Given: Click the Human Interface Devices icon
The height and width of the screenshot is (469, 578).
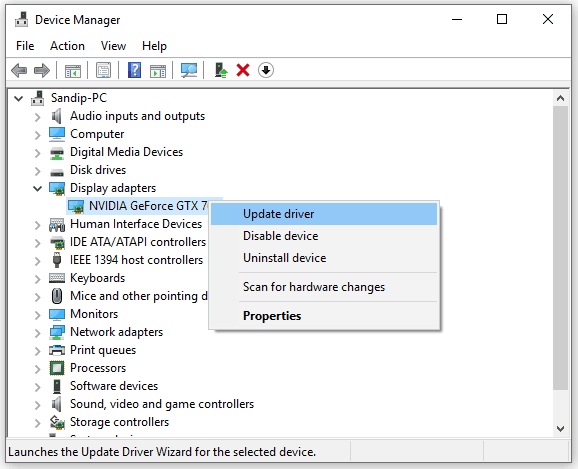Looking at the screenshot, I should [x=57, y=225].
